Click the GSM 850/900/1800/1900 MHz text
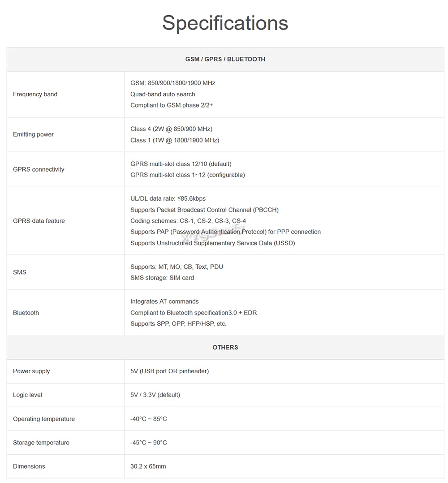The image size is (448, 483). click(x=173, y=83)
